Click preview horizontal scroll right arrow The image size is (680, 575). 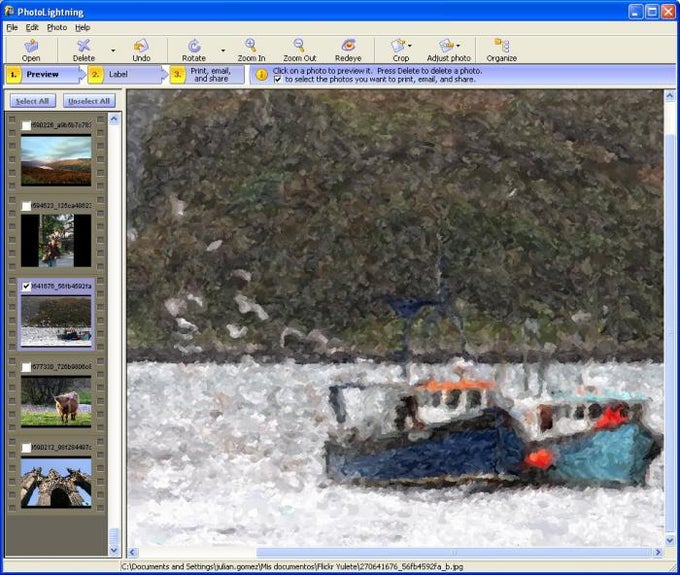coord(658,552)
